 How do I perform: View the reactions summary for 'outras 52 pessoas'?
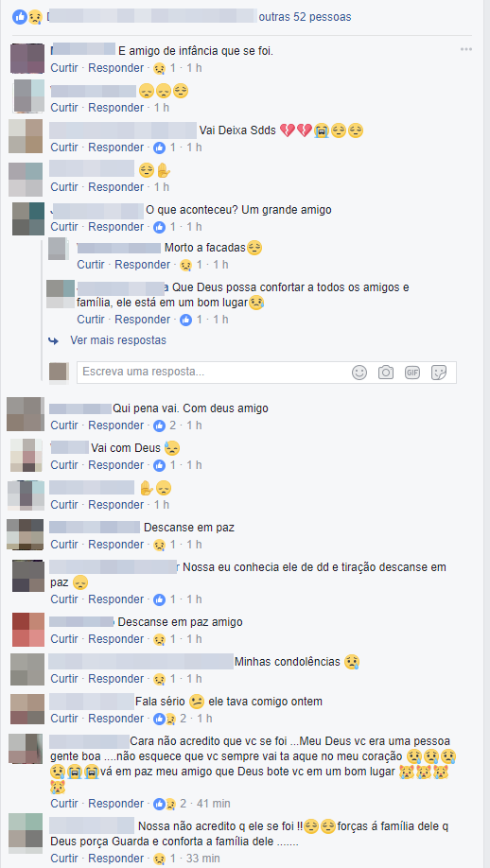[305, 17]
